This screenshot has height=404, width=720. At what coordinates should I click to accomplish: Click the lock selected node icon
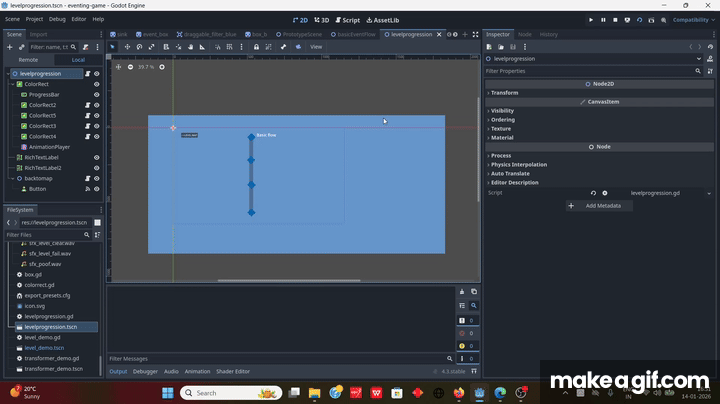tap(256, 47)
